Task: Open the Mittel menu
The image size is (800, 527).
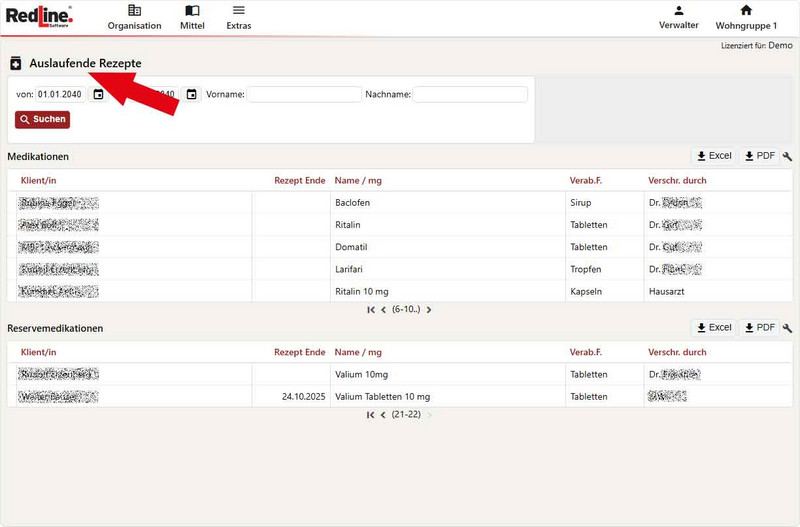Action: pos(192,17)
